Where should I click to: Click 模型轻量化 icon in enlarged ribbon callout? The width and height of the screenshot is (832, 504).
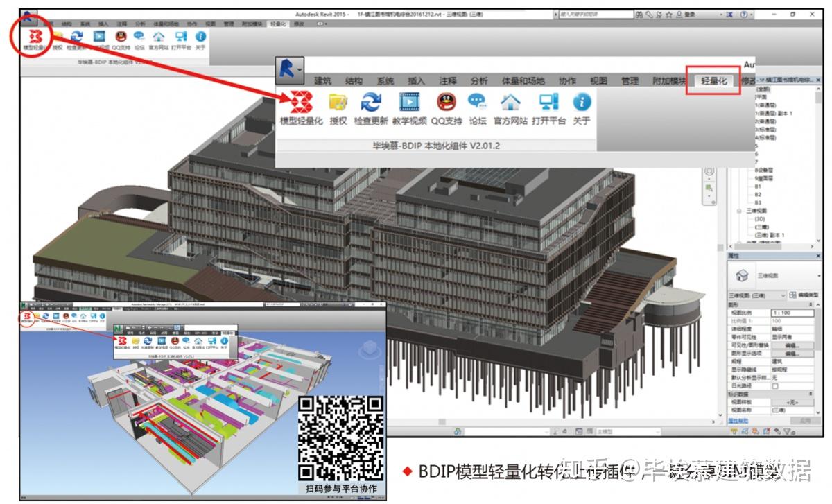tap(302, 102)
